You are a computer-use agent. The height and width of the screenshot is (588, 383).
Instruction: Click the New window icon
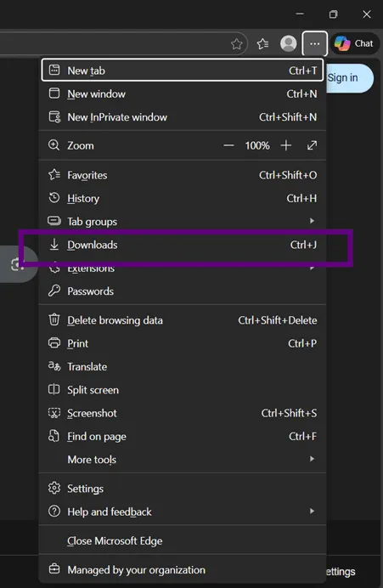54,93
